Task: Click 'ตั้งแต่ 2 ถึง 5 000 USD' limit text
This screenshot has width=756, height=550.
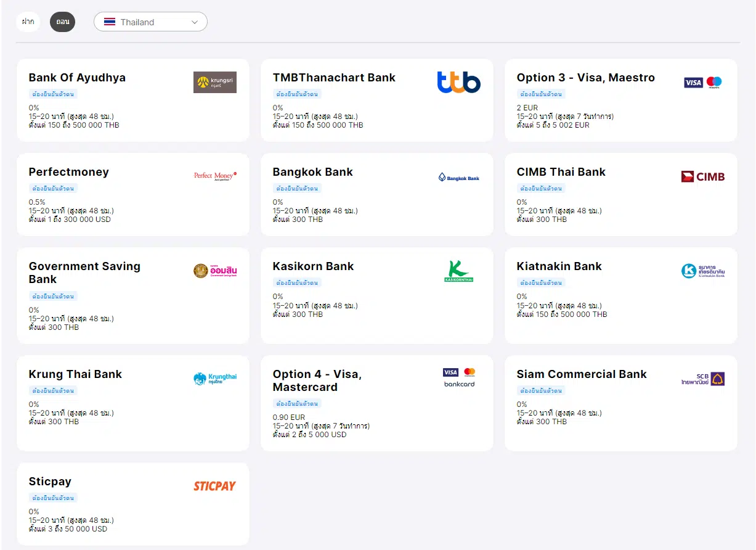Action: (x=310, y=435)
